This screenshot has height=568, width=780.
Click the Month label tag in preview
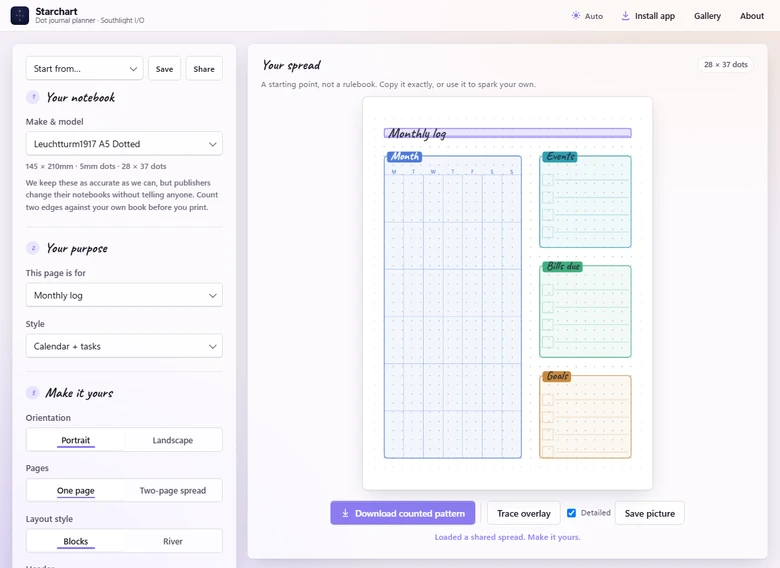click(404, 157)
